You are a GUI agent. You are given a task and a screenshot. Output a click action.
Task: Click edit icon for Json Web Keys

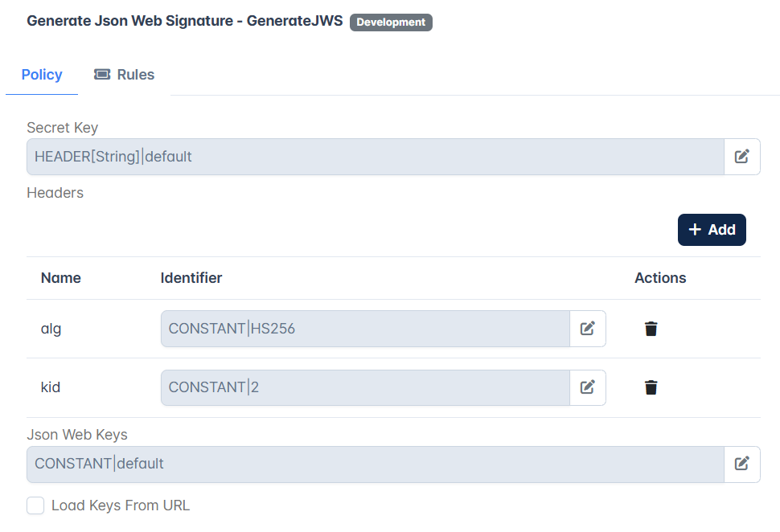point(741,464)
